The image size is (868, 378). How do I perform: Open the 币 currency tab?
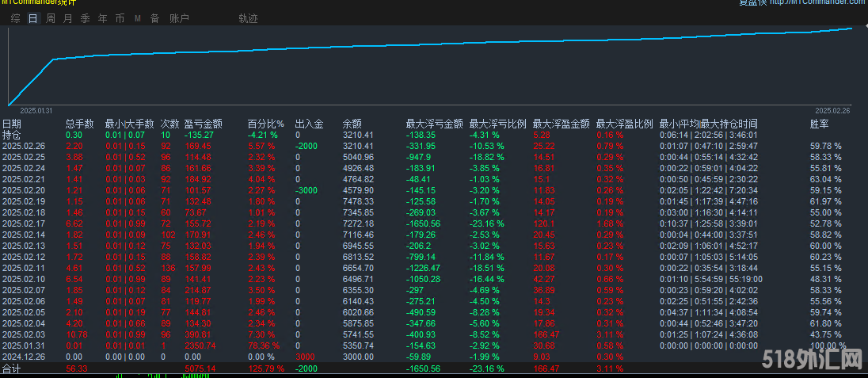coord(120,18)
